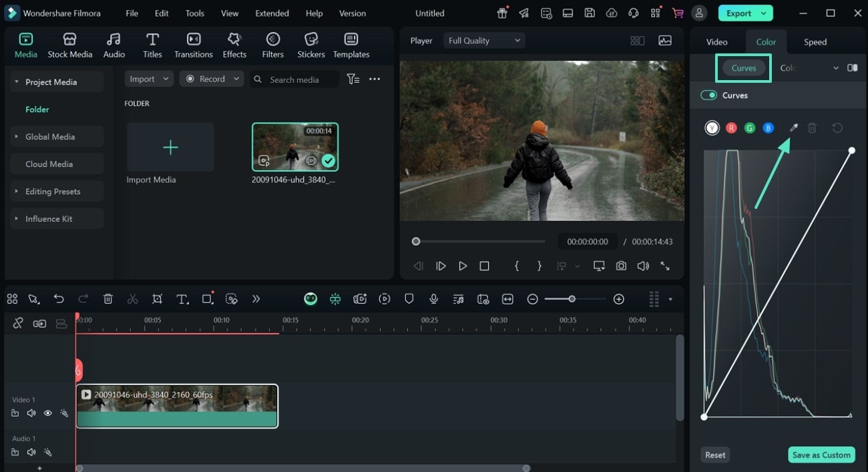Screen dimensions: 868x472
Task: Select the eyedropper tool in Curves
Action: tap(794, 128)
